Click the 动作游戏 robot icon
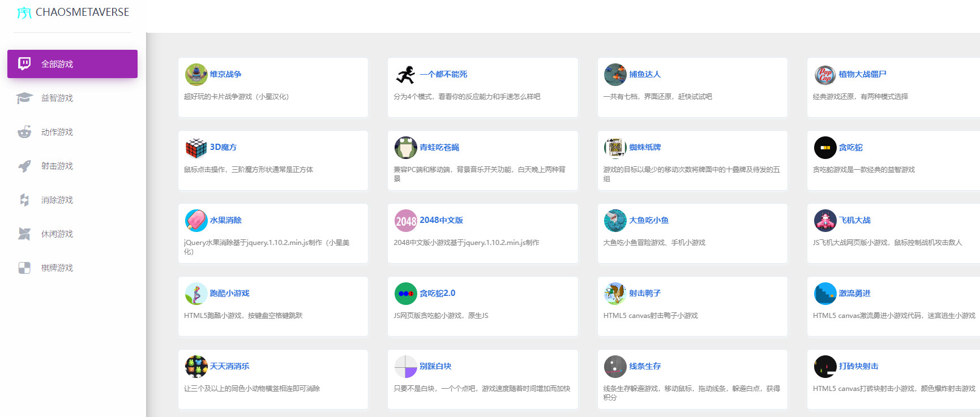980x417 pixels. [24, 132]
